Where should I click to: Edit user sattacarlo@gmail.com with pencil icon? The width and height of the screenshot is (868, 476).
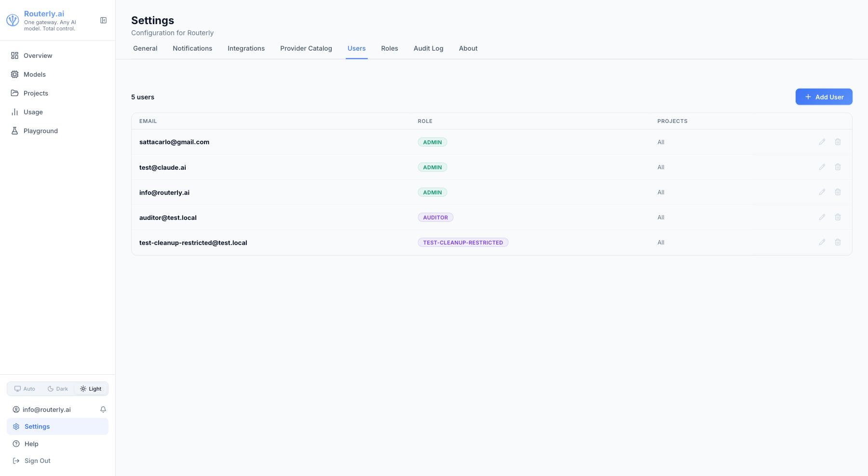coord(822,142)
